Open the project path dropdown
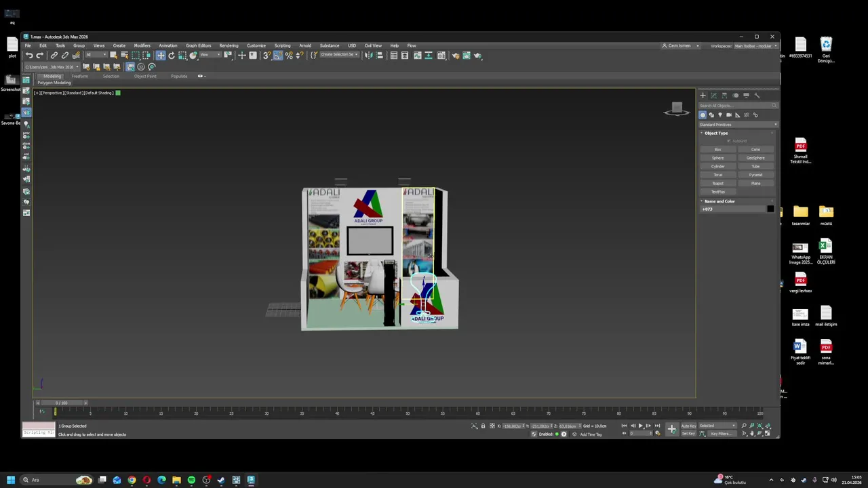Screen dimensions: 868x488 pyautogui.click(x=52, y=66)
